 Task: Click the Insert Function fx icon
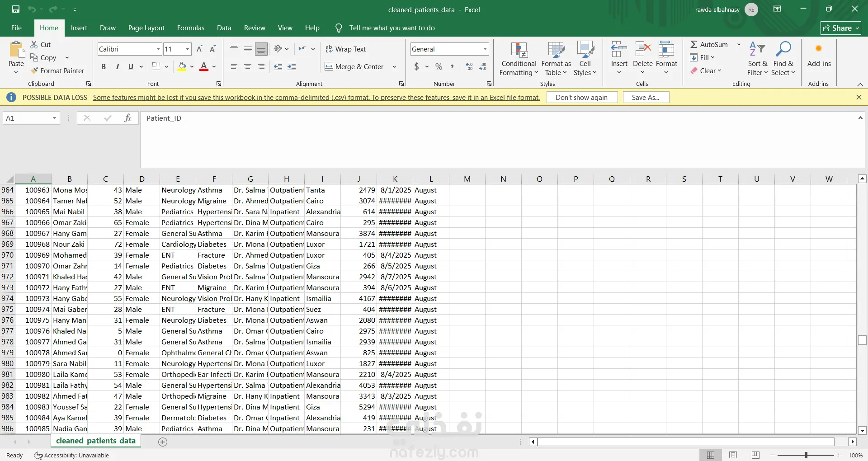point(127,118)
